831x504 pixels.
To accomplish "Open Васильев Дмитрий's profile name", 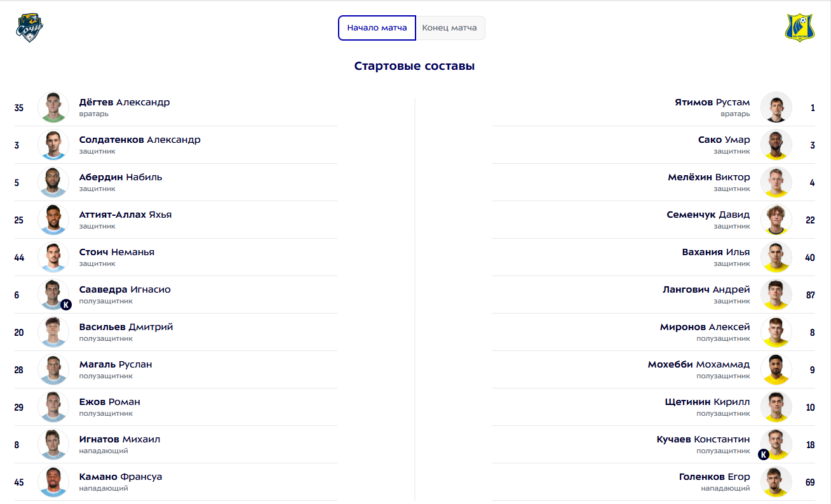I will pos(126,327).
